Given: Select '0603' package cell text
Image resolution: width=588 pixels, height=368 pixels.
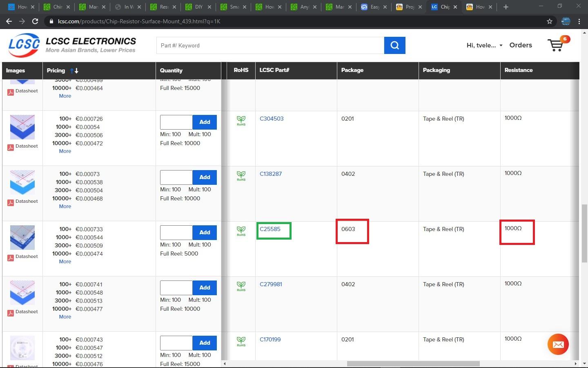Looking at the screenshot, I should coord(348,229).
